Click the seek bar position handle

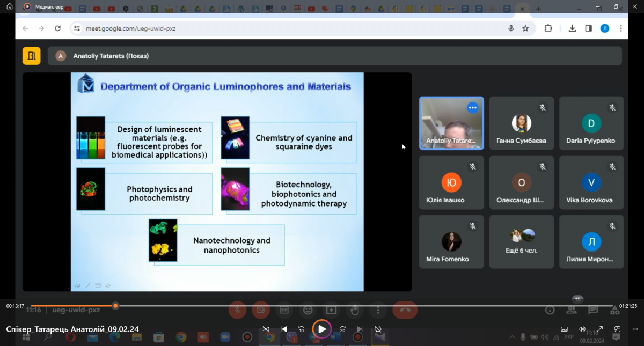pos(115,306)
